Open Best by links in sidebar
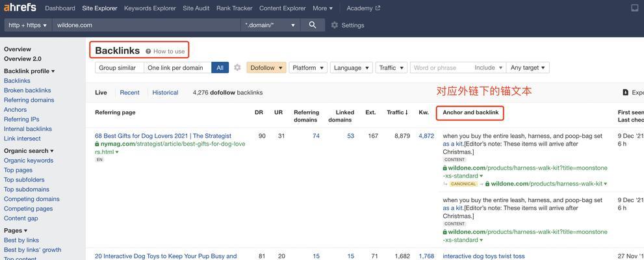 tap(21, 240)
